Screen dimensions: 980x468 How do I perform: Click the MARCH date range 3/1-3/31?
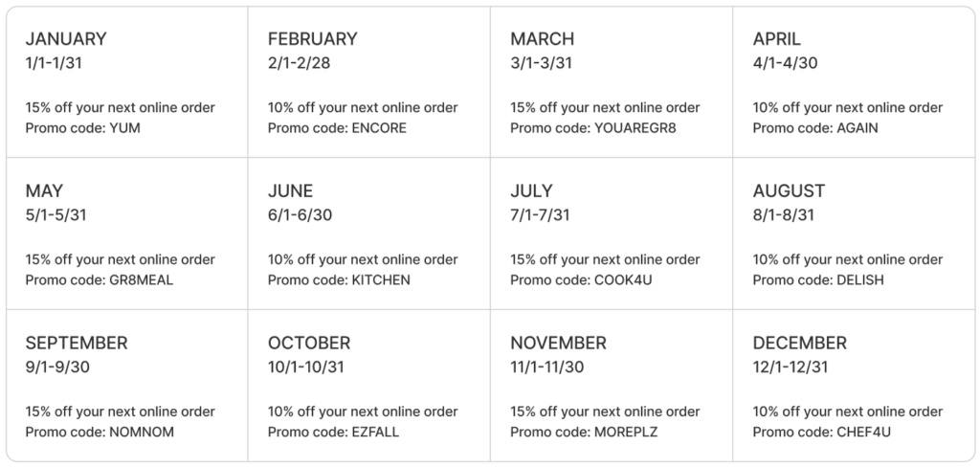[x=540, y=63]
